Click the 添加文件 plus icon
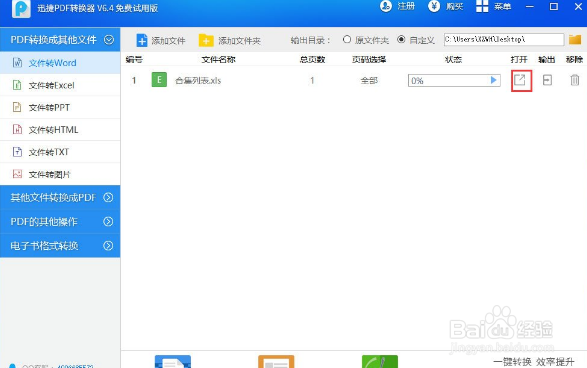Image resolution: width=587 pixels, height=368 pixels. click(x=142, y=40)
